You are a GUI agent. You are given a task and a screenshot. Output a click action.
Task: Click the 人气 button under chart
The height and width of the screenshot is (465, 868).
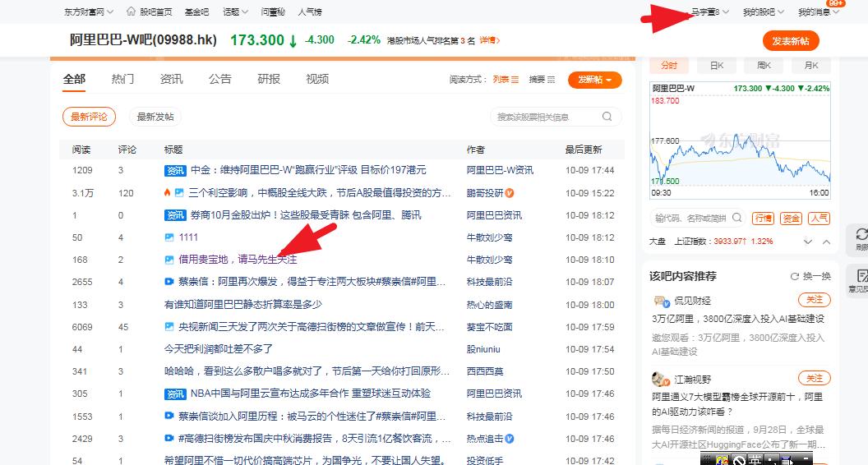coord(820,218)
